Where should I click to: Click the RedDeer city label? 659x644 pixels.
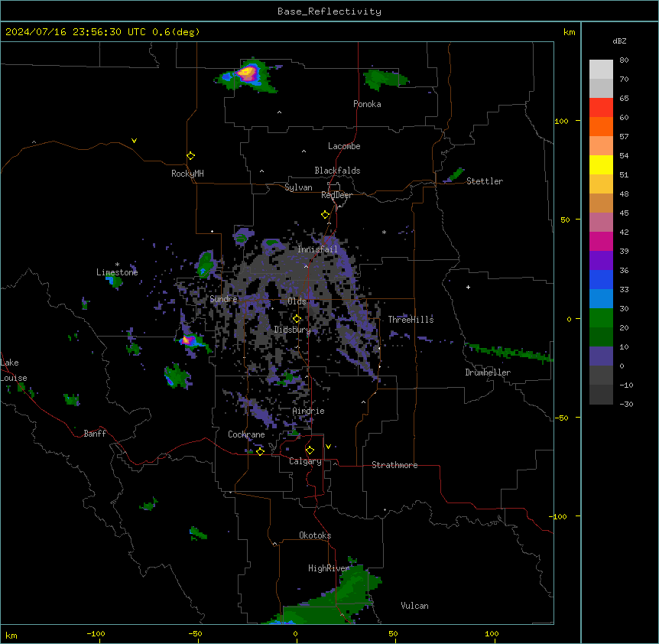(x=336, y=195)
